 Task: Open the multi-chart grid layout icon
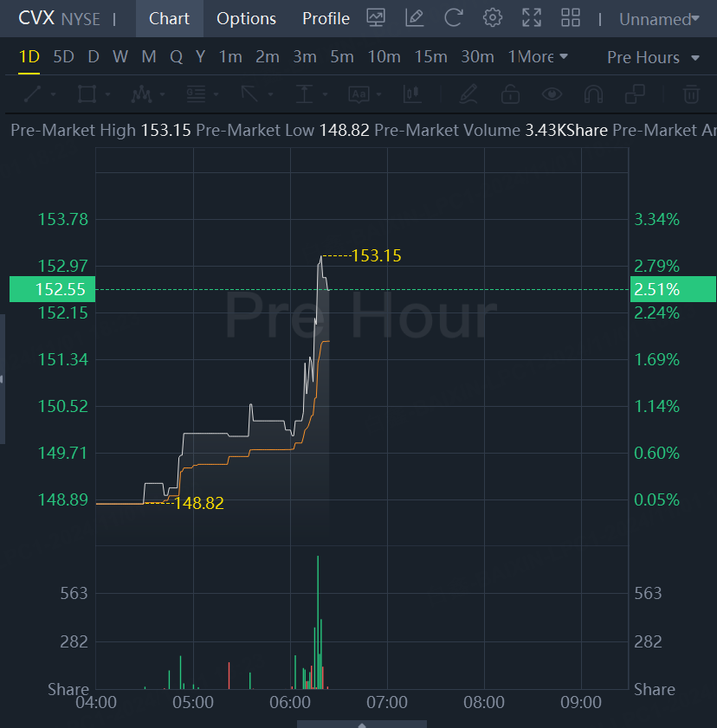point(571,18)
